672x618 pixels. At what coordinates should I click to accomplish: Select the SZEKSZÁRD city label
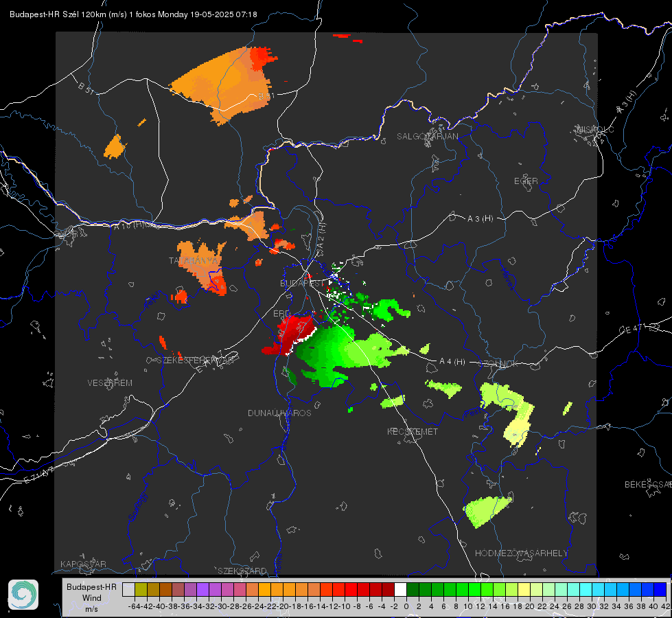tap(242, 571)
